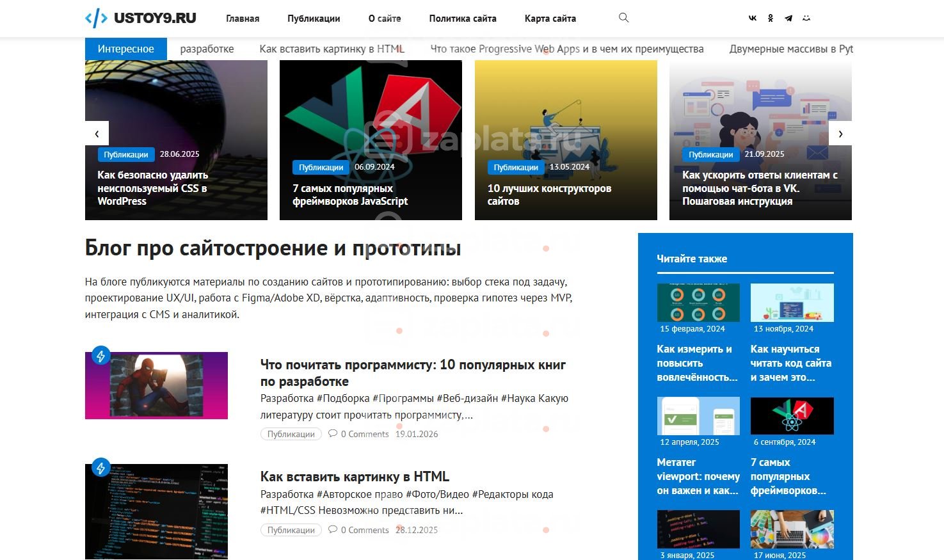The width and height of the screenshot is (944, 560).
Task: Open the О сайте menu item
Action: click(x=385, y=19)
